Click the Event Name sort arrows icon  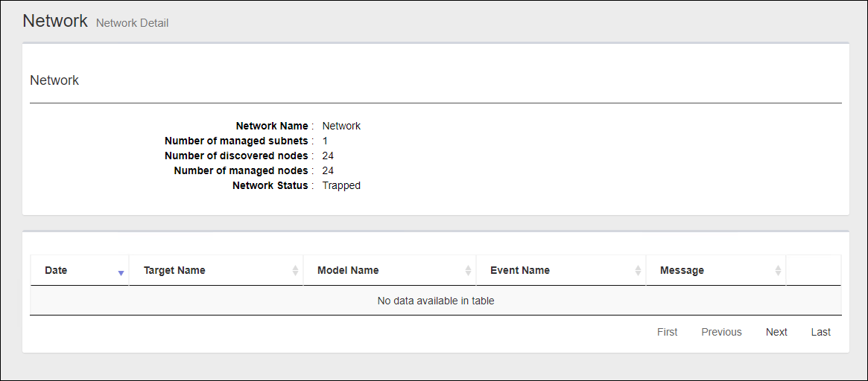639,271
